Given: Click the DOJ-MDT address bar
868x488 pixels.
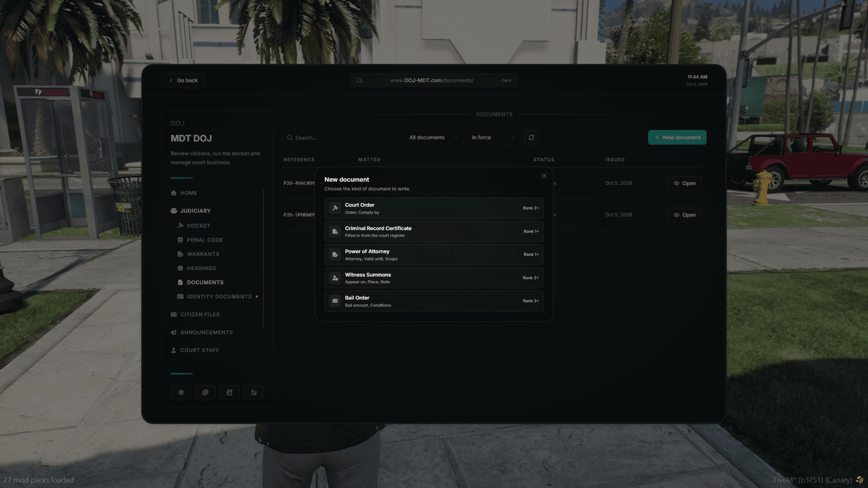Looking at the screenshot, I should 434,80.
